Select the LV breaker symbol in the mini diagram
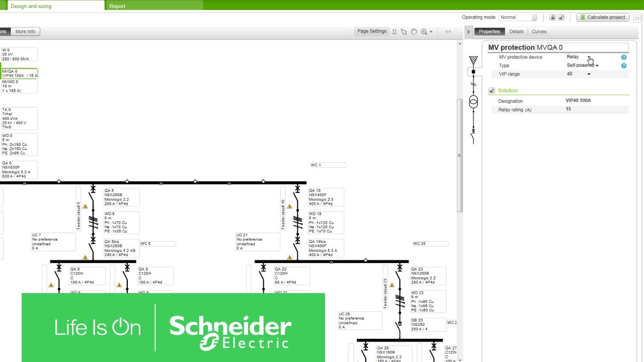 point(473,135)
